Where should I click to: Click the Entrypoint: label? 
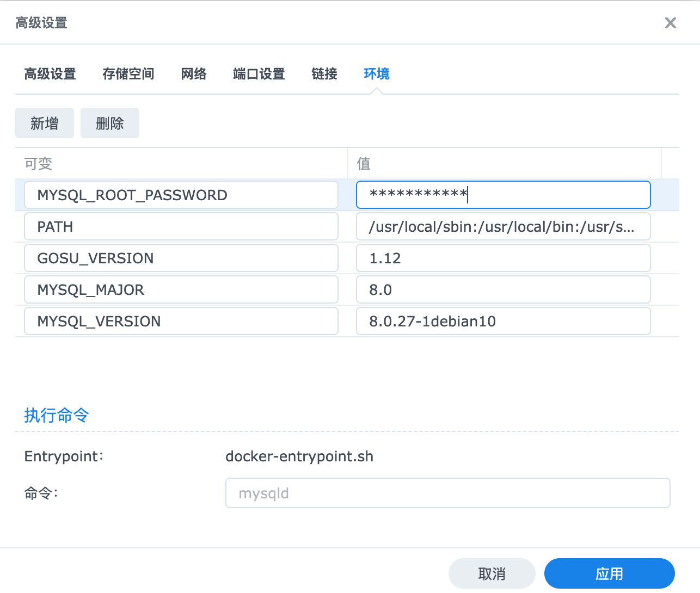64,456
